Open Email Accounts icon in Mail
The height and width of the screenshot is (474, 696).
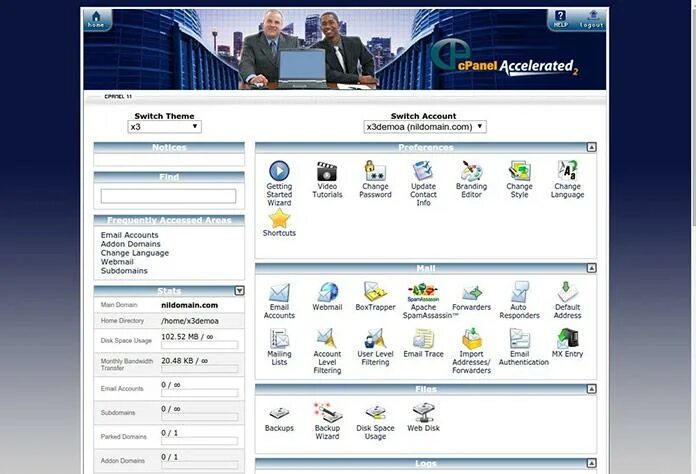(x=279, y=300)
